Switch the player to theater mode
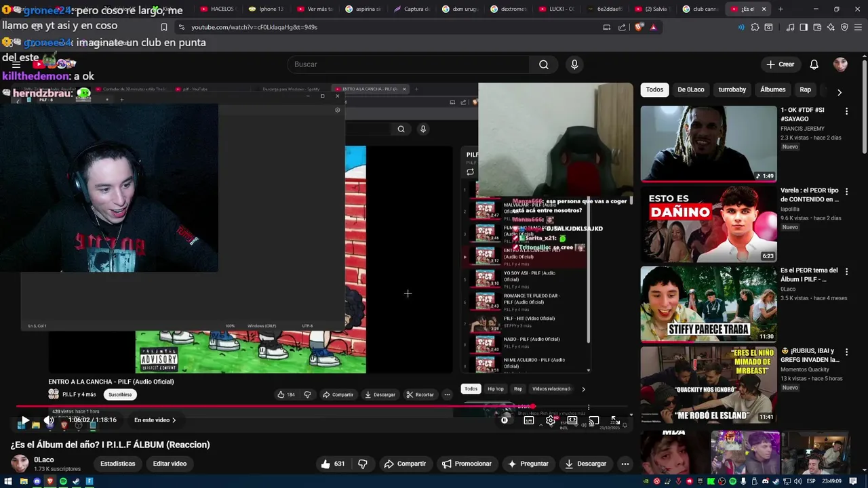The width and height of the screenshot is (868, 488). pyautogui.click(x=572, y=420)
